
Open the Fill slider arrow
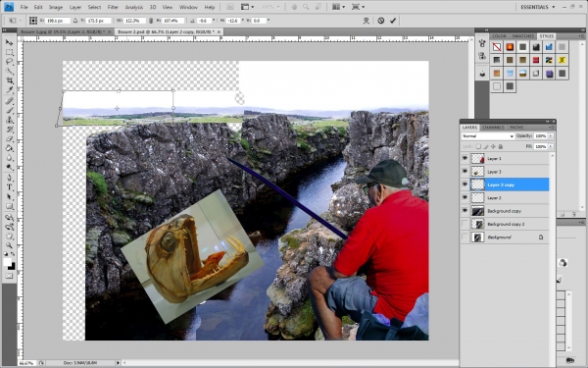551,146
